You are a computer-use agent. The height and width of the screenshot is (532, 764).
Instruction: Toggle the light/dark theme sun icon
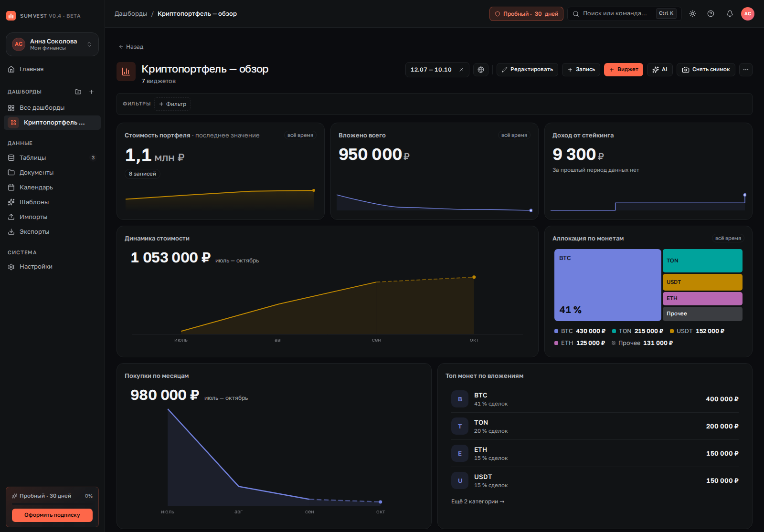coord(692,14)
